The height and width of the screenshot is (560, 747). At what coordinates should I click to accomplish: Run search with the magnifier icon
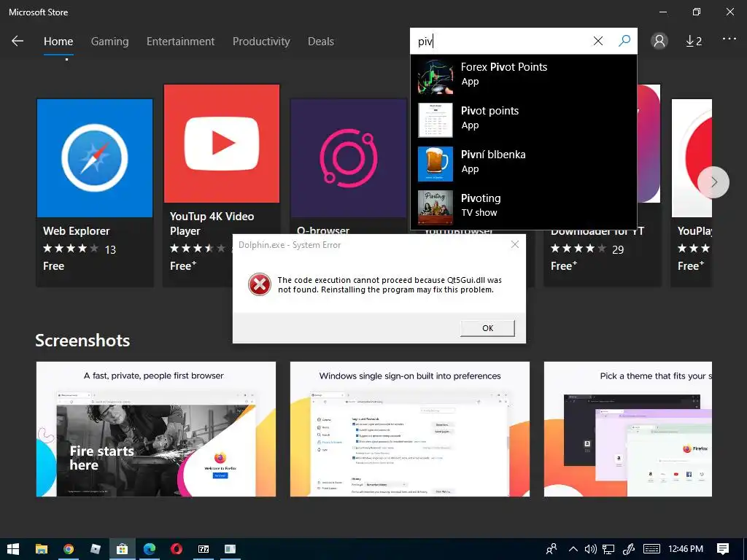click(624, 41)
